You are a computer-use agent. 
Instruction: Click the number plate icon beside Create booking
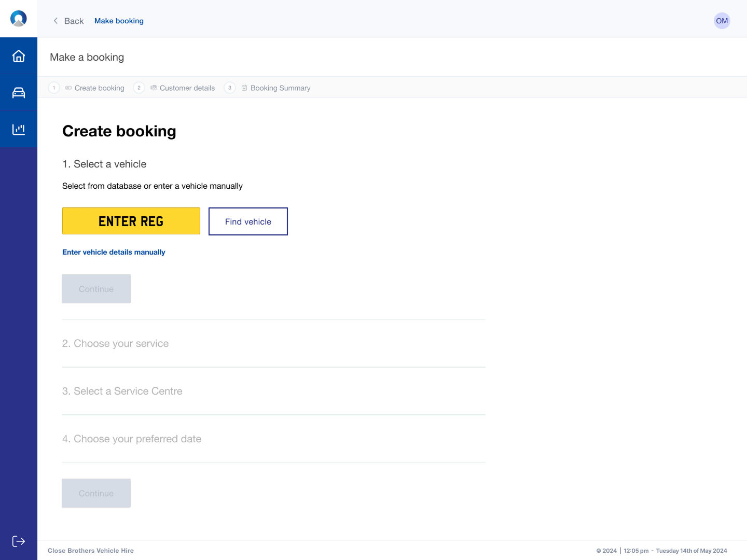[x=68, y=88]
